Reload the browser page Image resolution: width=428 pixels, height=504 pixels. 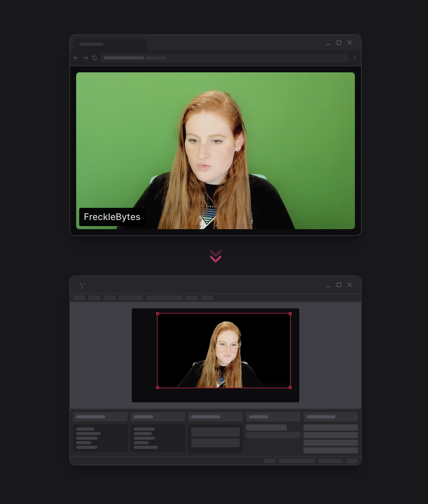(x=94, y=58)
